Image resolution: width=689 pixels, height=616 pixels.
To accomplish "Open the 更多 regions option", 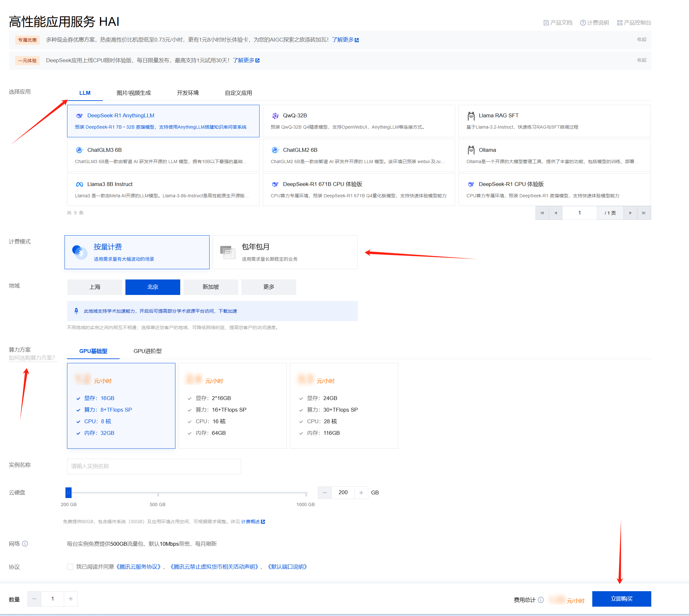I will tap(269, 287).
